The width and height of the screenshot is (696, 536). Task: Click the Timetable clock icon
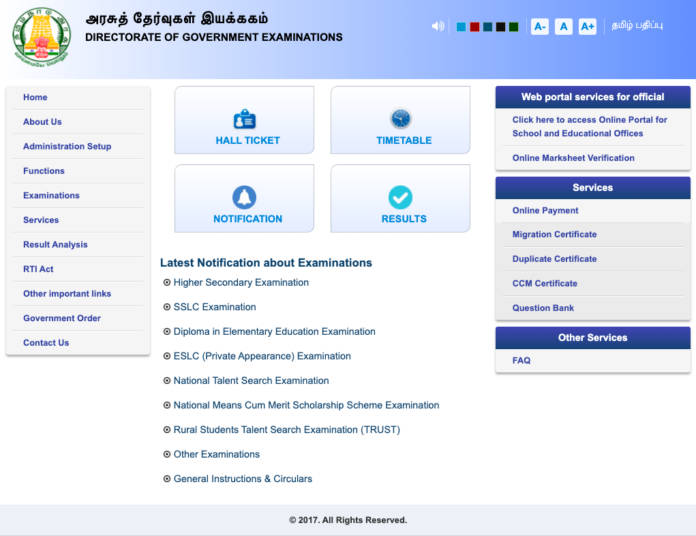[401, 118]
